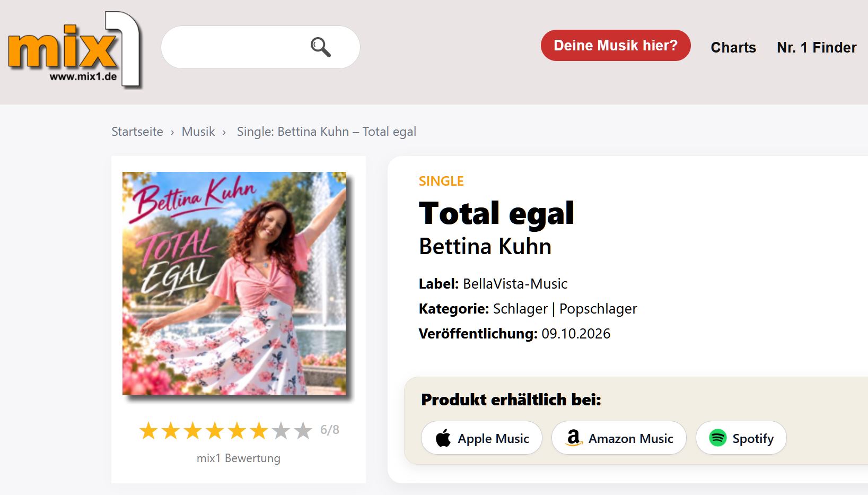Open the Nr. 1 Finder menu item

817,48
